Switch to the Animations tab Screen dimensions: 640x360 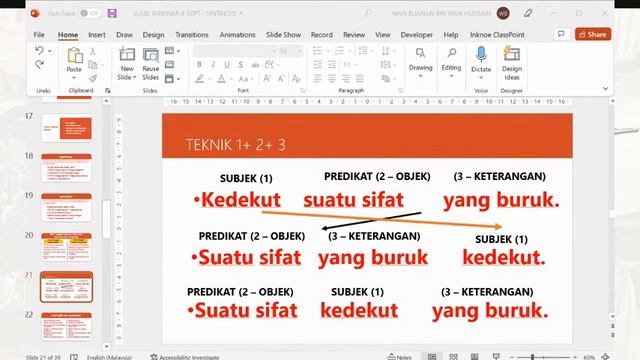click(238, 35)
